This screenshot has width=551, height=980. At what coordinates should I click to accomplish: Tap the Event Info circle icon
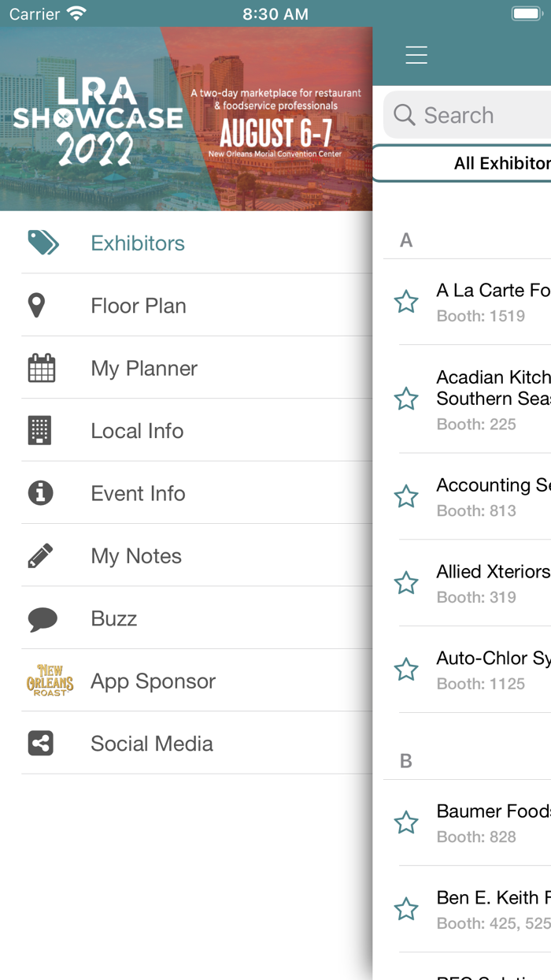point(40,493)
